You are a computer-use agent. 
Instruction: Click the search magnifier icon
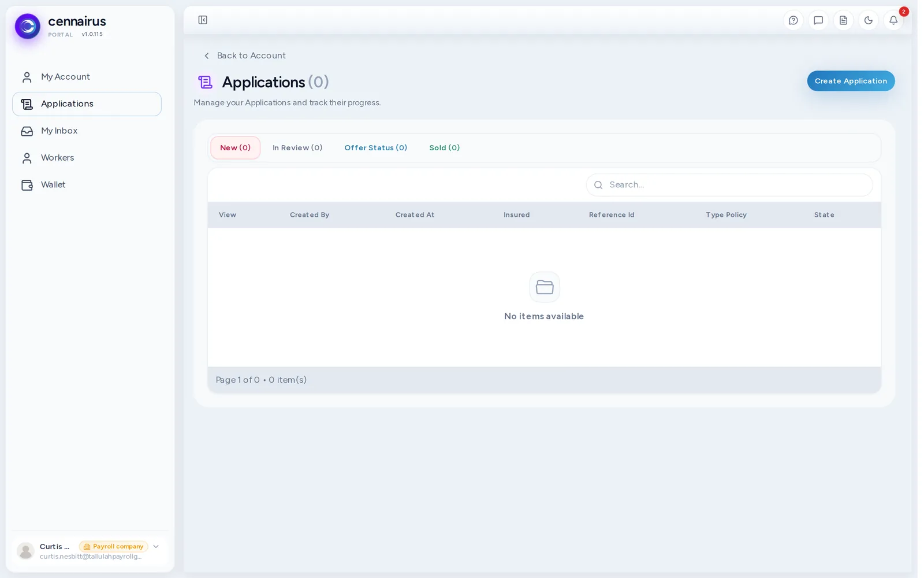point(598,185)
